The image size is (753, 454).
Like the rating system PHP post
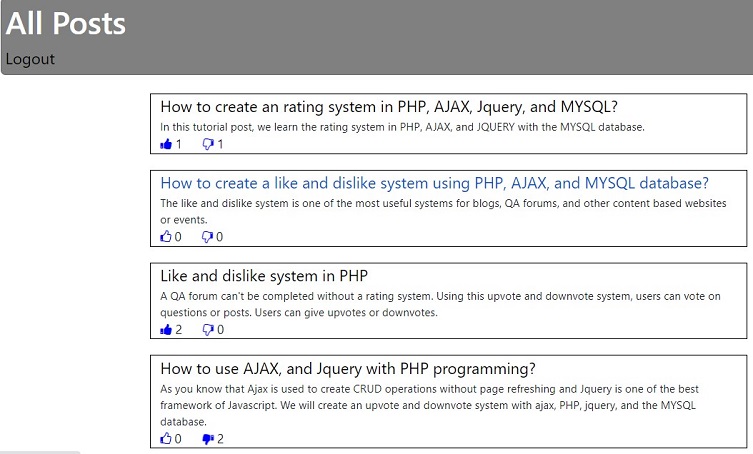coord(166,144)
